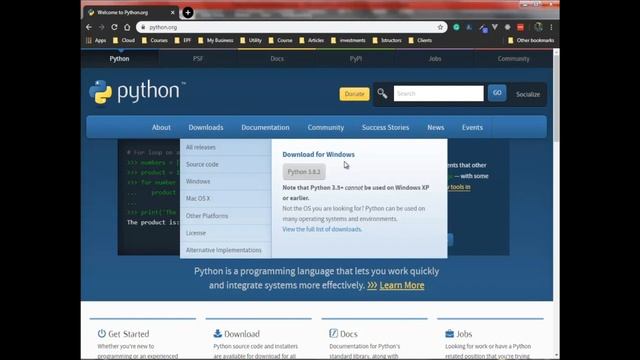640x360 pixels.
Task: Open View the full list of downloads link
Action: (322, 229)
